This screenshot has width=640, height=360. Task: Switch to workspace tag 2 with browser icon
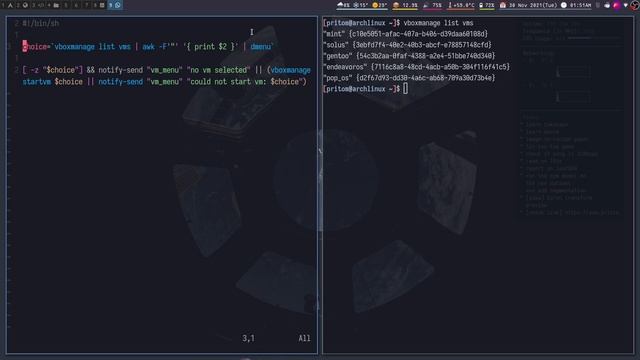[x=22, y=5]
